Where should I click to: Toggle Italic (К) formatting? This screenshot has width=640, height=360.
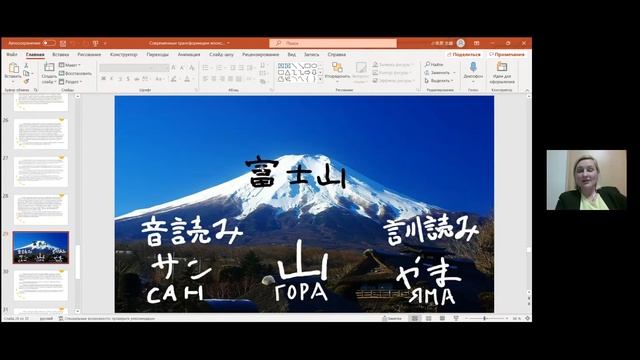(112, 79)
